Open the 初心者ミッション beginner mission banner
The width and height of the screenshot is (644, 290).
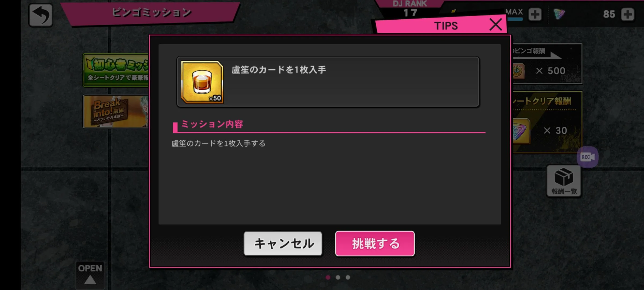pyautogui.click(x=116, y=70)
